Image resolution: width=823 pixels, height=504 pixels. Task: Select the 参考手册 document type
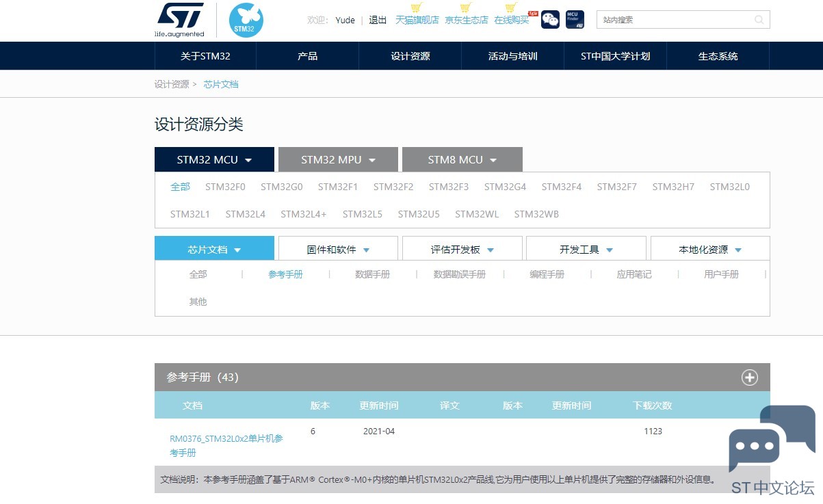point(285,274)
